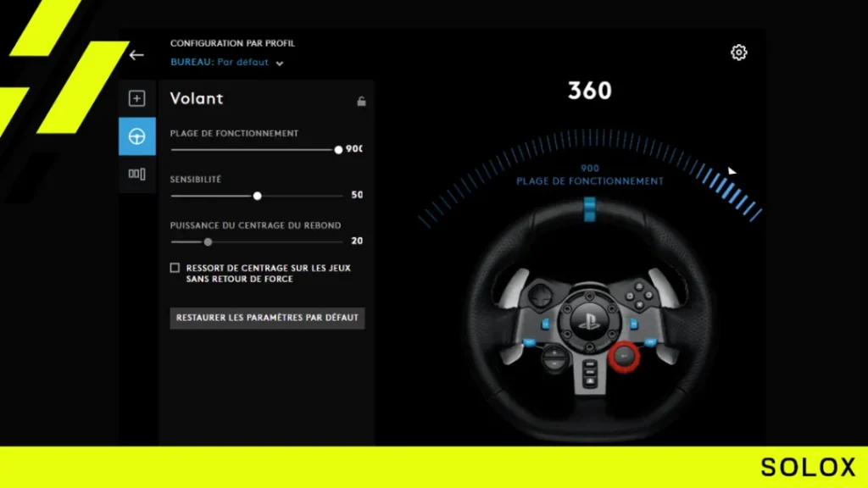Open the add assignment plus tab

coord(136,98)
